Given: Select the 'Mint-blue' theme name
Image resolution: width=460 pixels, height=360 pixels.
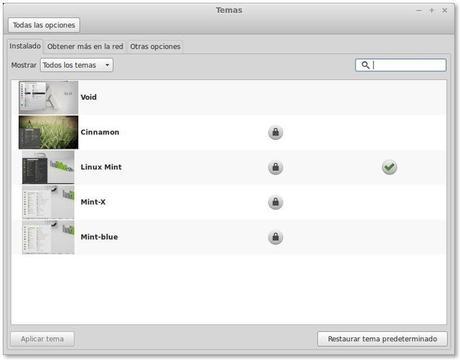Looking at the screenshot, I should (99, 237).
